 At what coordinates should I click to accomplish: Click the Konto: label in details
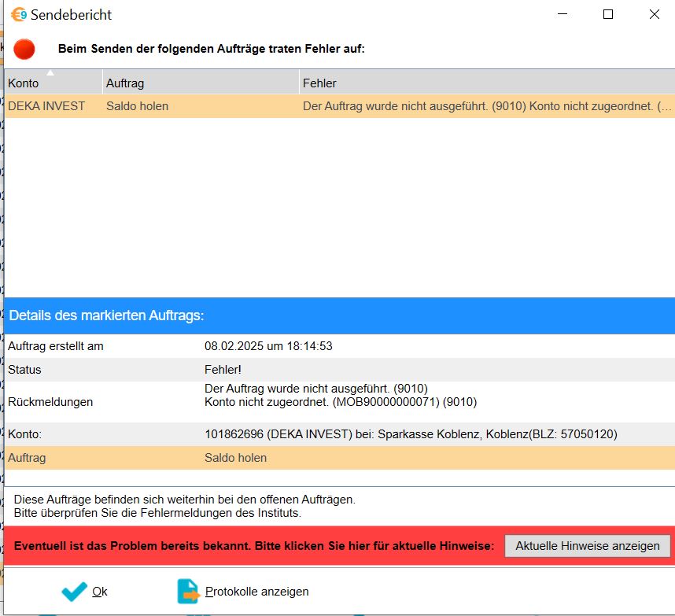click(x=24, y=434)
